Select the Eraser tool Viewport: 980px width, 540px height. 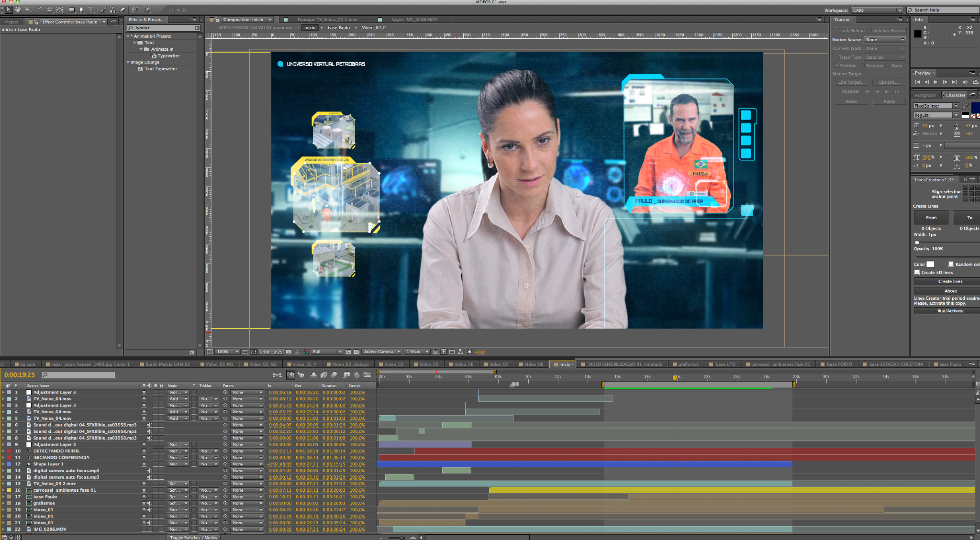122,10
